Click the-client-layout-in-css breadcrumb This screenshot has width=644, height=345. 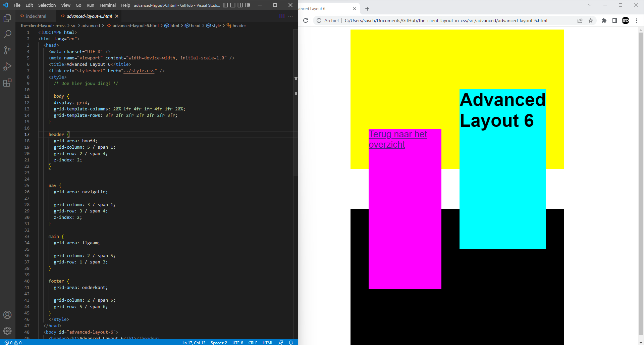[43, 26]
